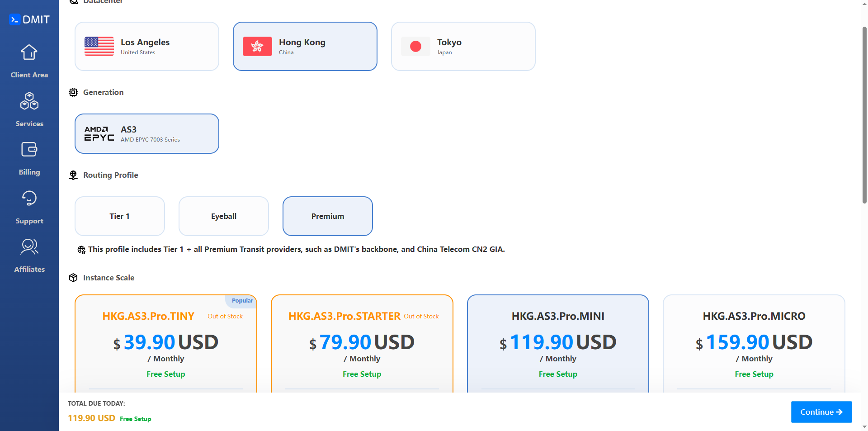Click the United States flag icon
The width and height of the screenshot is (868, 431).
(99, 47)
